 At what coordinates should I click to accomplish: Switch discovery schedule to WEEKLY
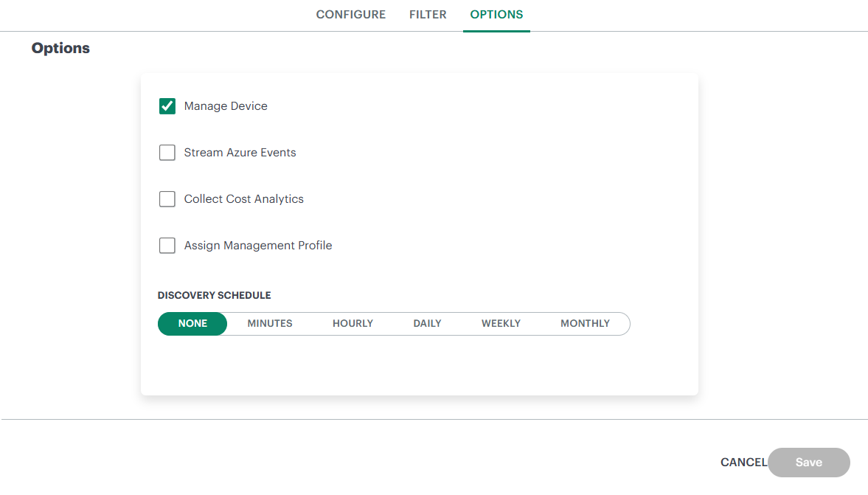tap(501, 324)
